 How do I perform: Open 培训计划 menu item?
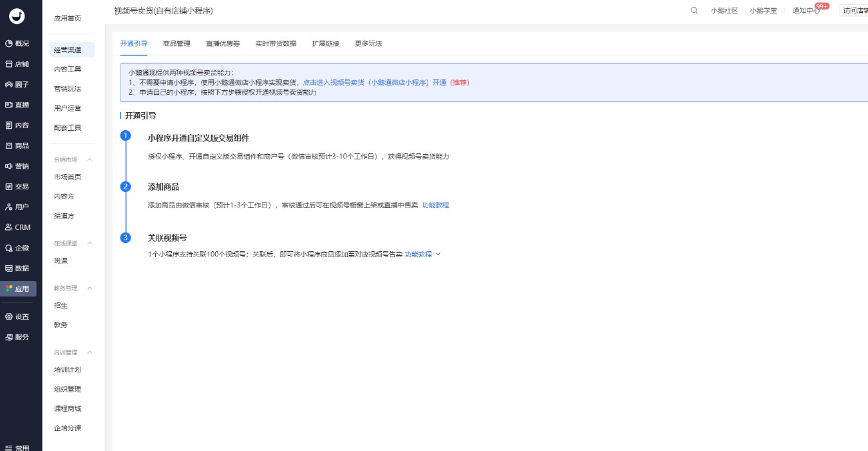pos(68,370)
